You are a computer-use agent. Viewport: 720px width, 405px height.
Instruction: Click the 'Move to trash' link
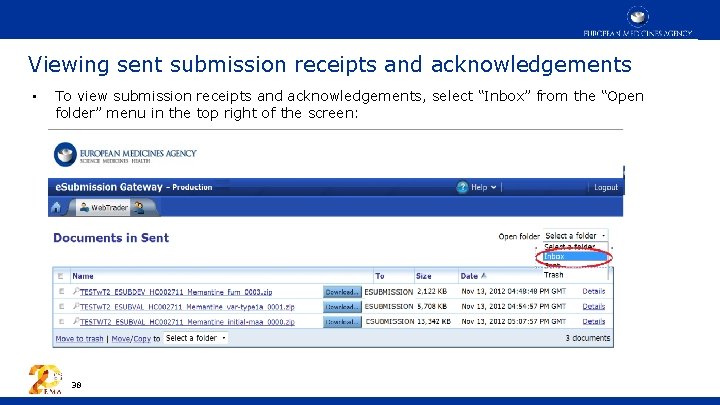click(x=79, y=339)
